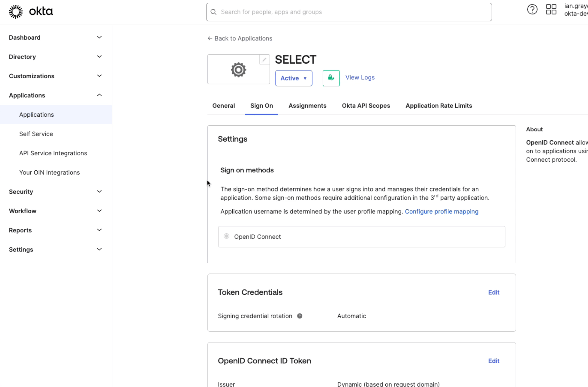
Task: Select the OpenID Connect radio button
Action: click(226, 236)
